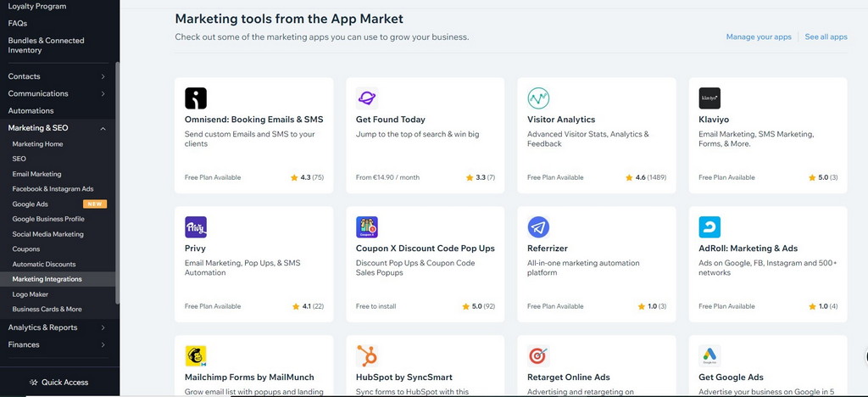Click the Manage your apps link
Image resolution: width=868 pixels, height=397 pixels.
tap(759, 37)
